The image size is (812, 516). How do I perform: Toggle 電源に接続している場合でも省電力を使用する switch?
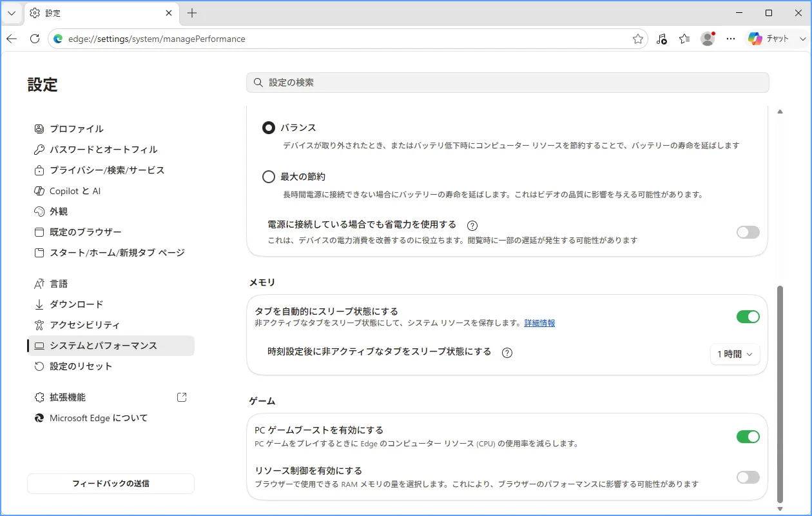[748, 232]
